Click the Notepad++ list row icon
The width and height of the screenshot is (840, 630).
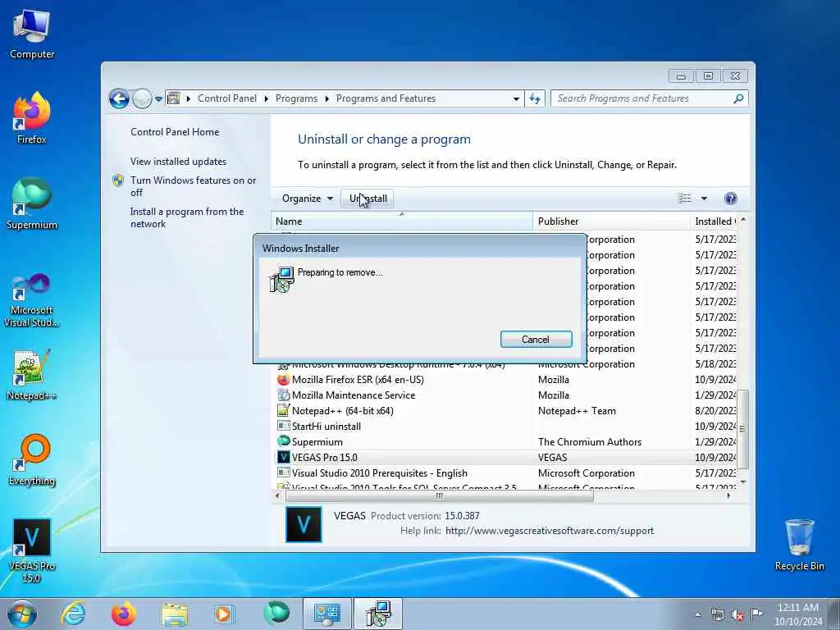tap(283, 410)
